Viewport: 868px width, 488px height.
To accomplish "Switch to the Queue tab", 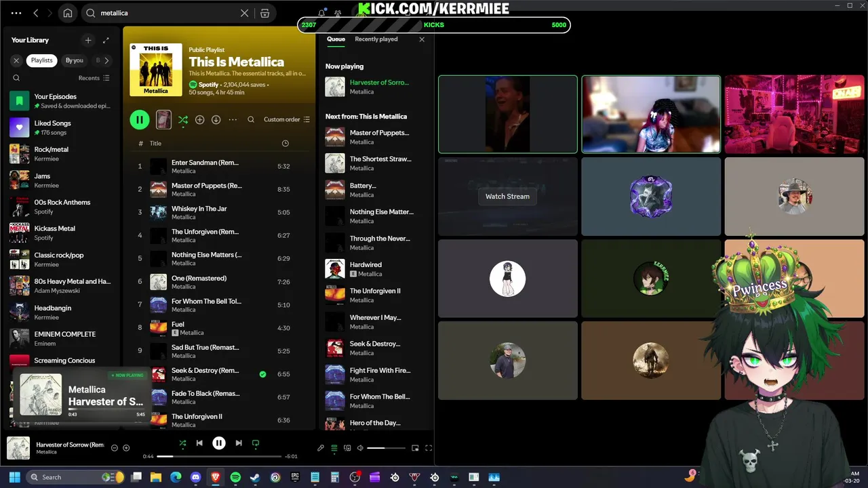I will tap(336, 39).
